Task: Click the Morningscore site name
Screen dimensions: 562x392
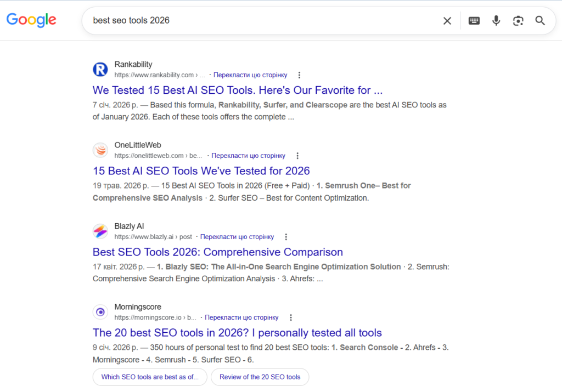Action: pyautogui.click(x=138, y=307)
